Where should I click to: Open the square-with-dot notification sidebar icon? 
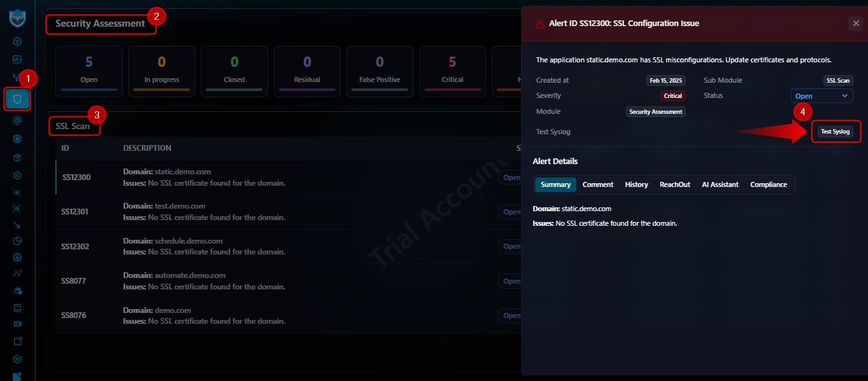[18, 342]
